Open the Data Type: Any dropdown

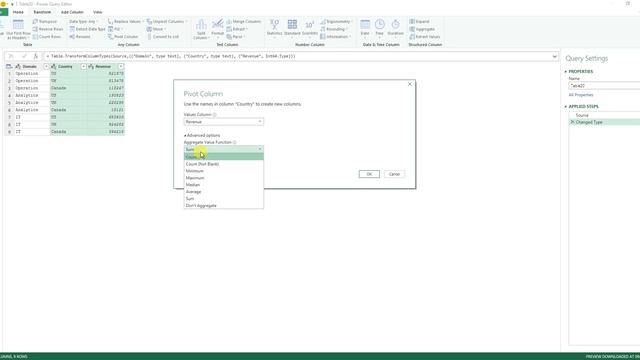click(x=83, y=21)
